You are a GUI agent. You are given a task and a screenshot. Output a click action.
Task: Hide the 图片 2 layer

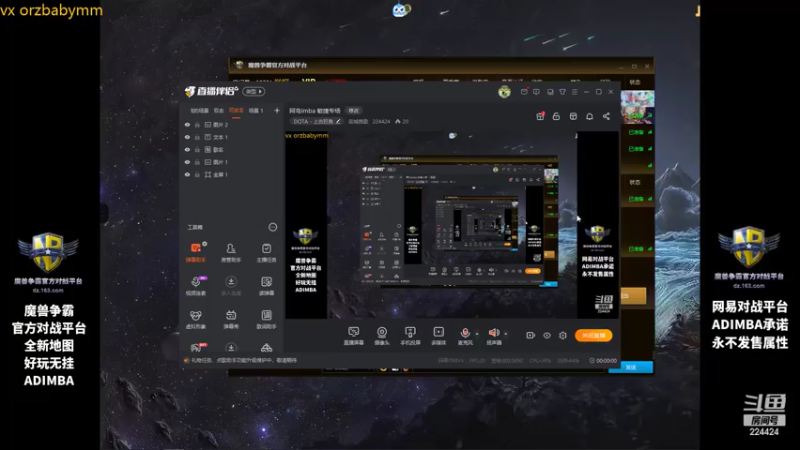pos(187,124)
